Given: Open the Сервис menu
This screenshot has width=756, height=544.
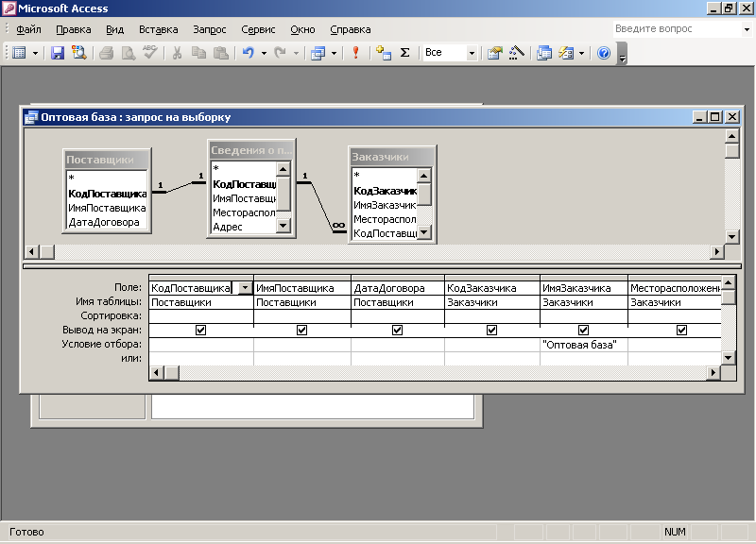Looking at the screenshot, I should pyautogui.click(x=258, y=29).
